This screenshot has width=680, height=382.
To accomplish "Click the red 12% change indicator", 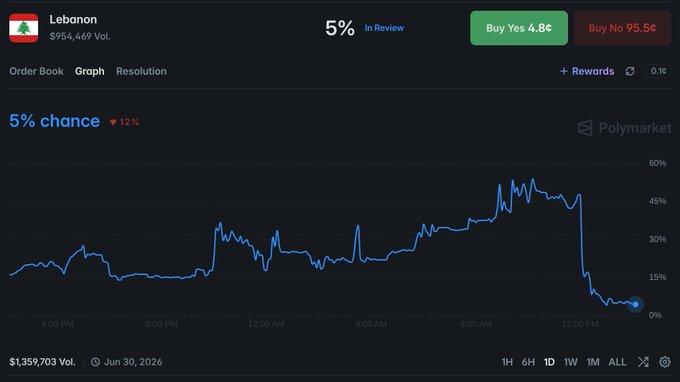I will (x=124, y=122).
